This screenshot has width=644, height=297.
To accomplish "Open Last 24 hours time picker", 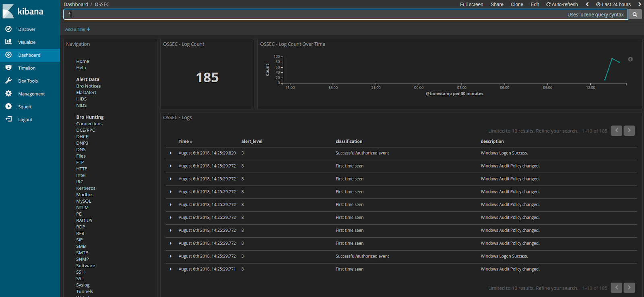I will 613,4.
